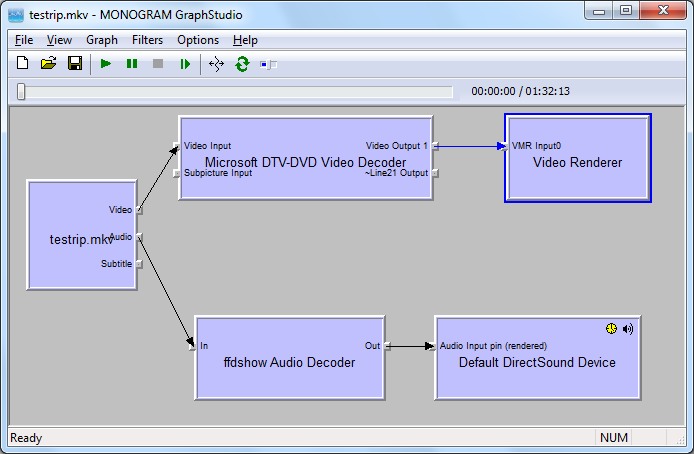Click the yellow clock icon on DirectSound filter
The height and width of the screenshot is (454, 694).
(x=611, y=328)
